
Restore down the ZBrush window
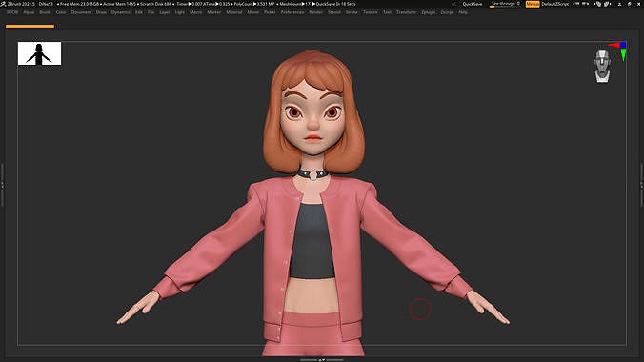click(629, 4)
